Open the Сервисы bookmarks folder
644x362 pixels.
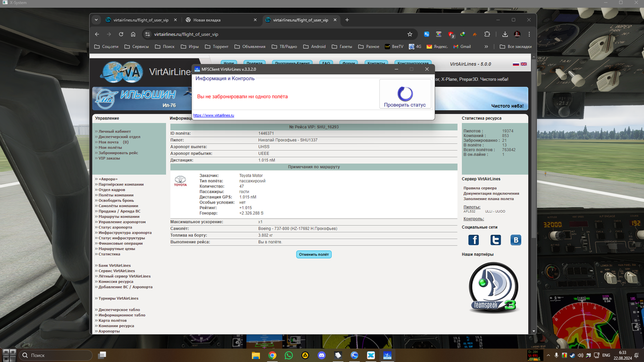[136, 46]
